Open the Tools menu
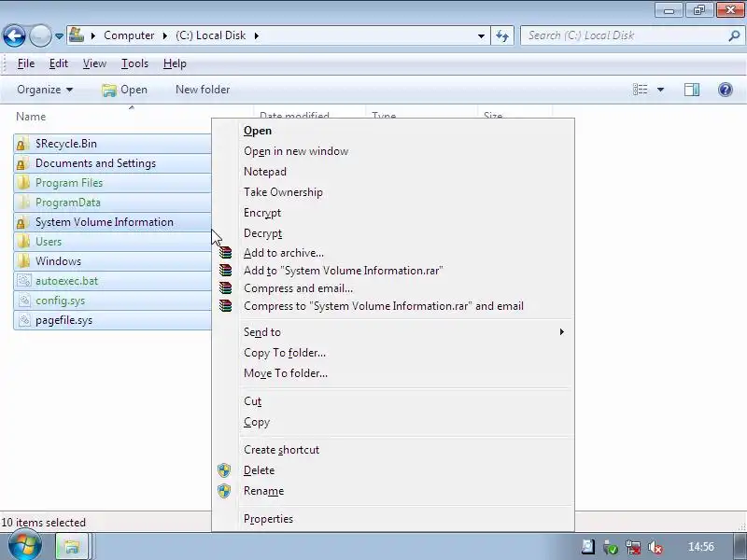 pos(134,63)
